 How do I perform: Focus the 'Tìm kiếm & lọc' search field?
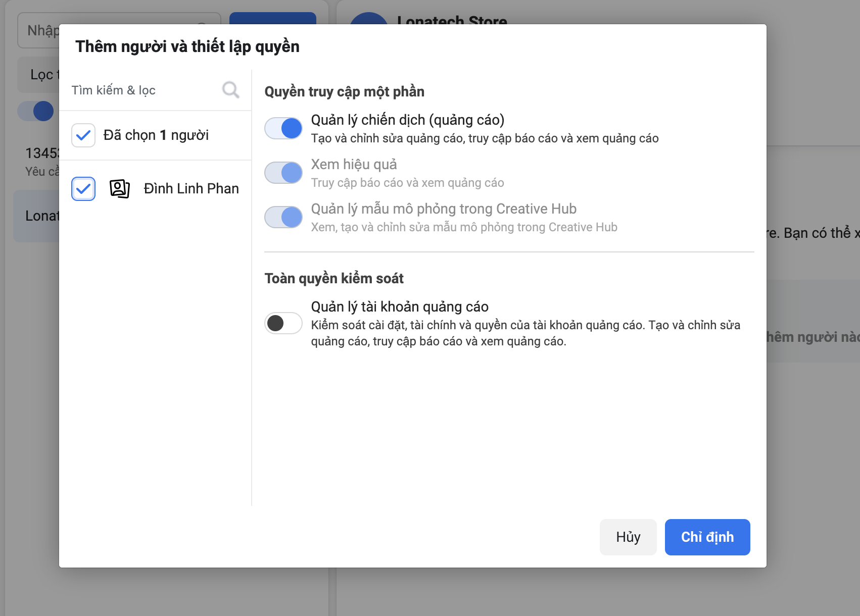pyautogui.click(x=156, y=90)
